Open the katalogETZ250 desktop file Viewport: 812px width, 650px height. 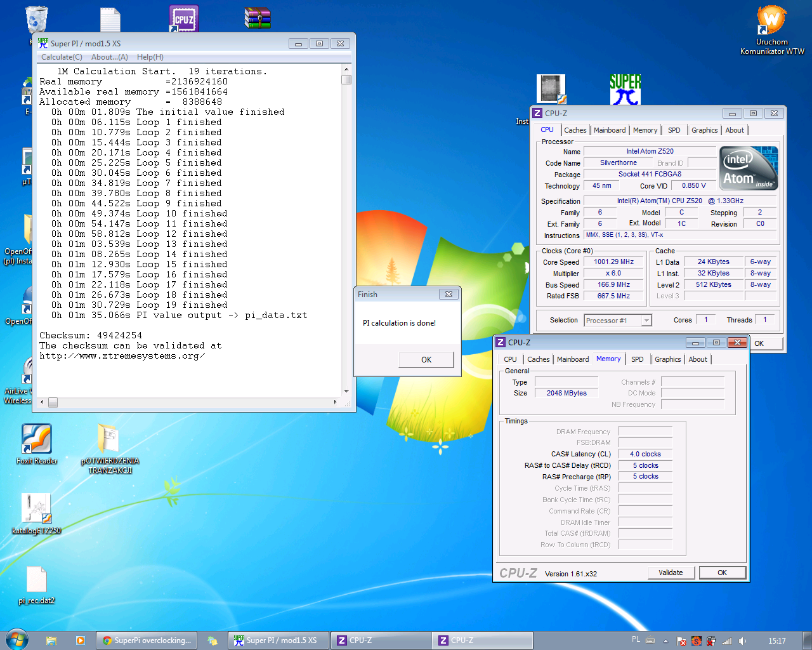37,514
